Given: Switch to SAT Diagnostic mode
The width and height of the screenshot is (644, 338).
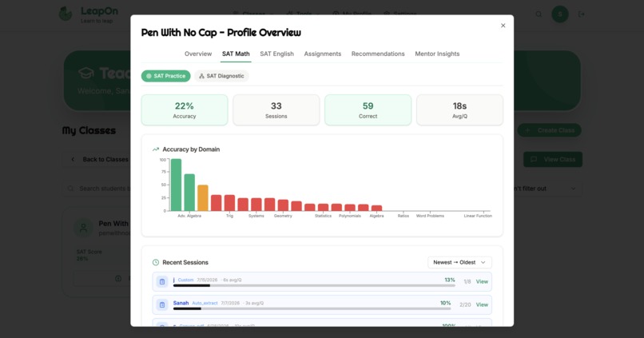Looking at the screenshot, I should point(222,76).
